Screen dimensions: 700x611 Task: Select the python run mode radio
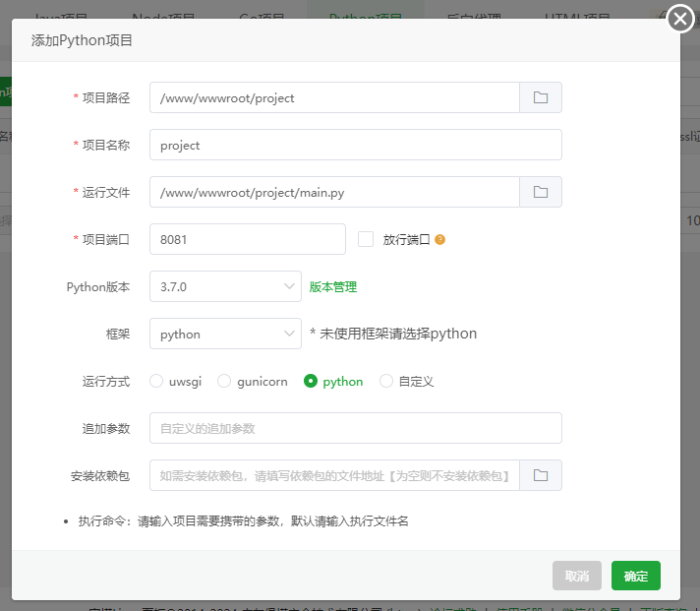pos(311,381)
